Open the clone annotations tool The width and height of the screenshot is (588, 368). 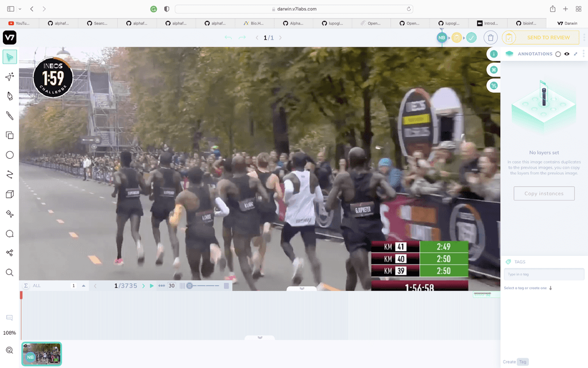[9, 135]
